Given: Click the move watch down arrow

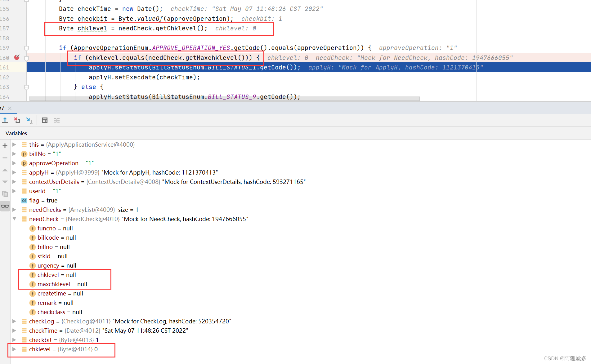Looking at the screenshot, I should [x=5, y=182].
